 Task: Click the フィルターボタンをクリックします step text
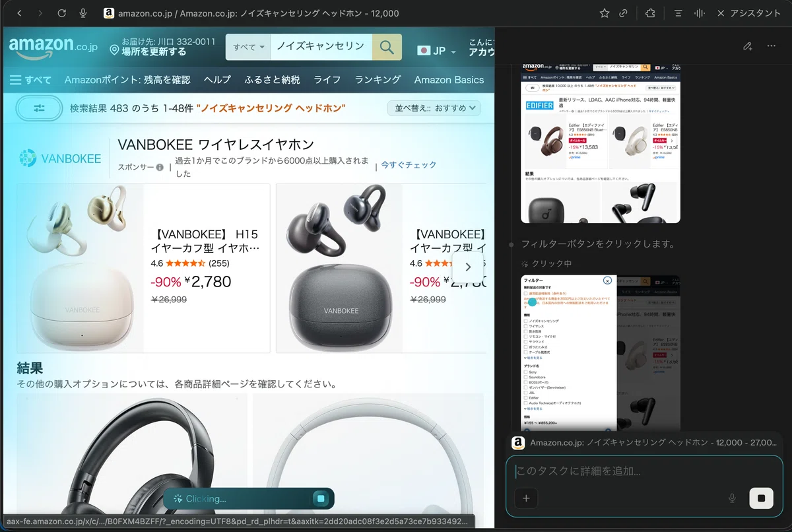[598, 244]
